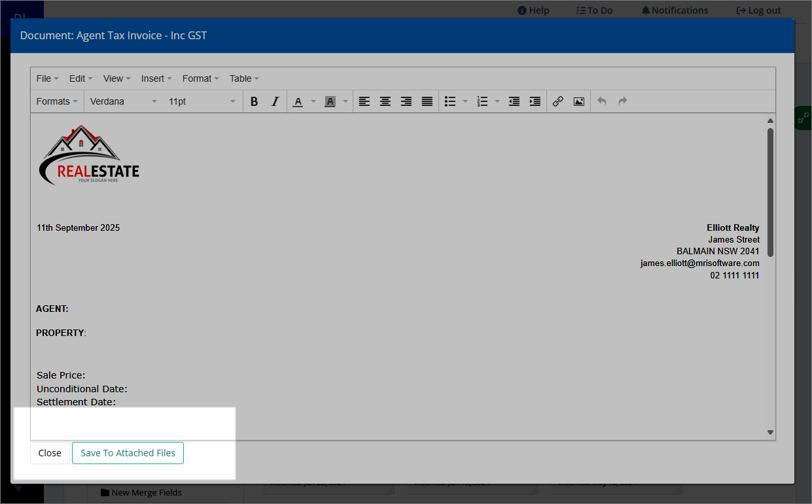Redo the last edit
Viewport: 812px width, 504px height.
click(623, 101)
